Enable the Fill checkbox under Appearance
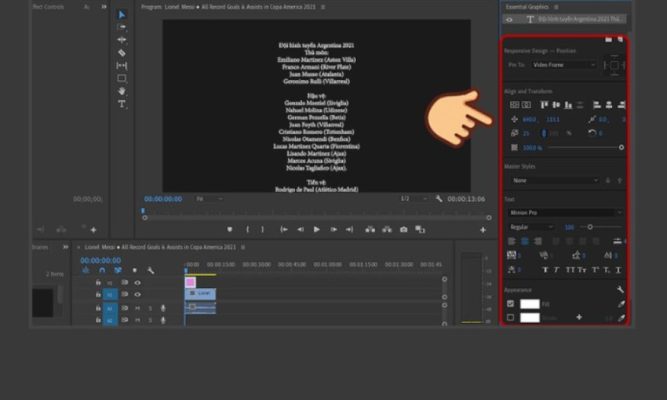Viewport: 667px width, 400px height. 511,303
